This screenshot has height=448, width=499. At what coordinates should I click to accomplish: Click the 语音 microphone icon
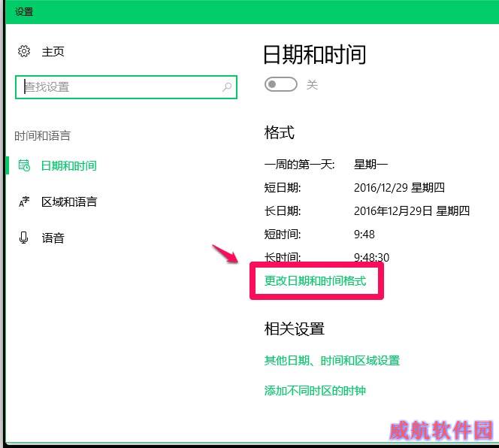coord(23,238)
